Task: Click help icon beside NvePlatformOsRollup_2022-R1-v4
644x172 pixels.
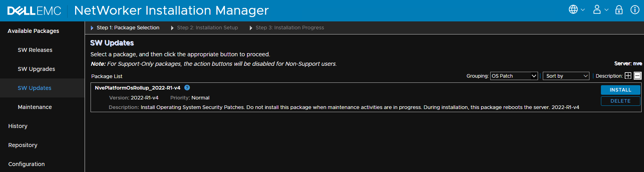Action: click(x=187, y=88)
